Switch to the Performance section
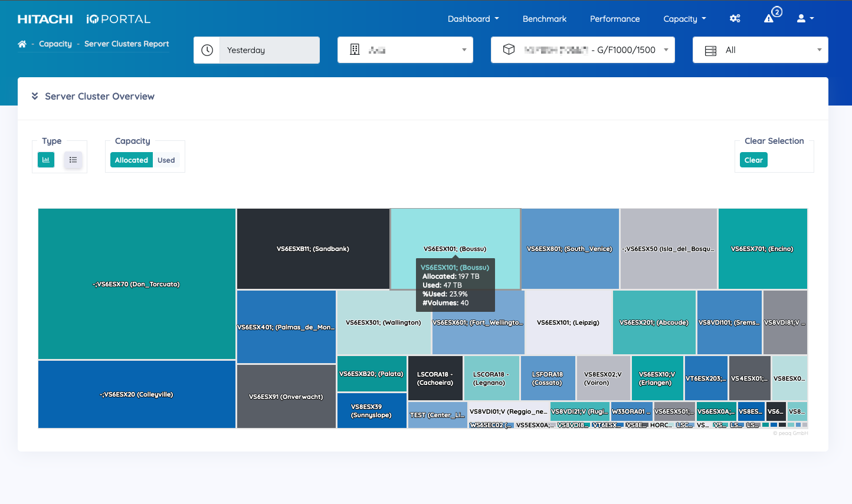This screenshot has width=852, height=504. click(x=615, y=19)
